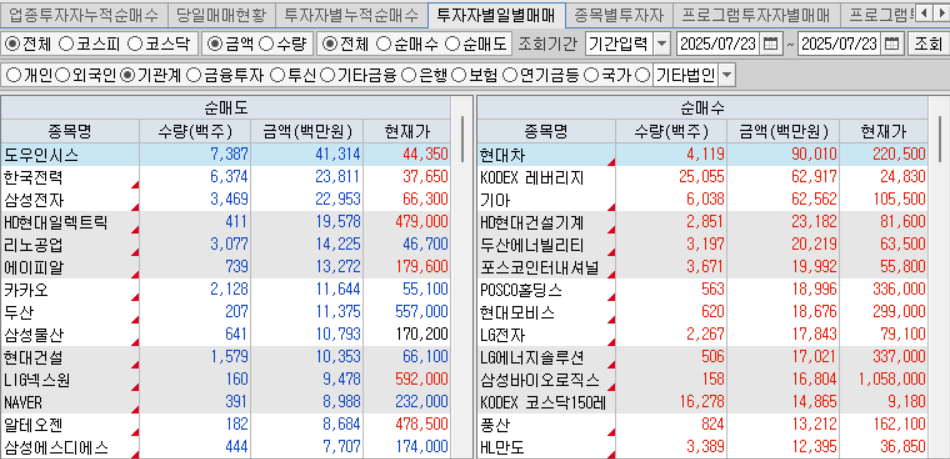Click the 순매수 table 종목명 column header
Screen dimensions: 950x459
[546, 131]
